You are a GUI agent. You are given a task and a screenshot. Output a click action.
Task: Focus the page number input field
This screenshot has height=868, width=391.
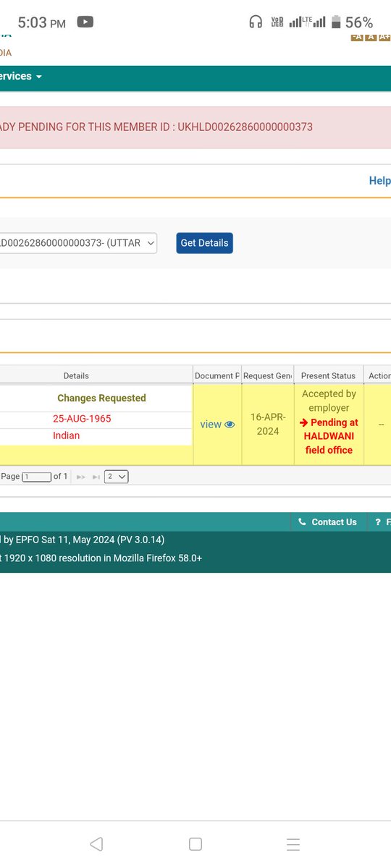coord(37,477)
